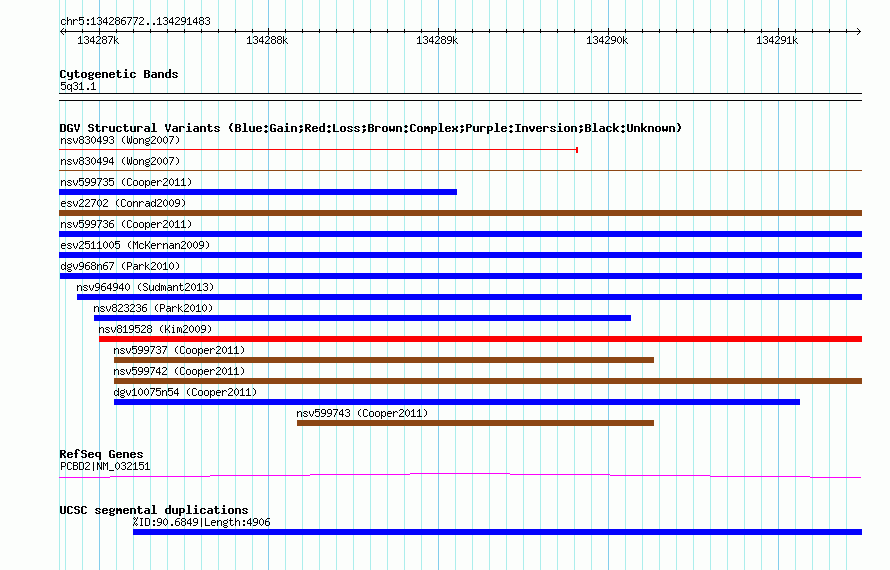
Task: Select the nsv819528 red loss bar
Action: [480, 339]
